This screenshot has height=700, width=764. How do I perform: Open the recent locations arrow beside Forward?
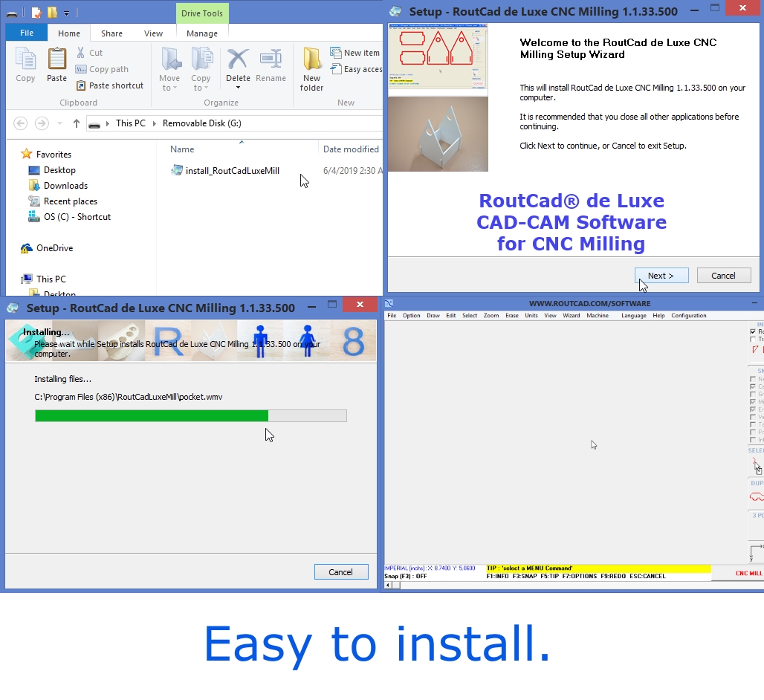tap(59, 123)
